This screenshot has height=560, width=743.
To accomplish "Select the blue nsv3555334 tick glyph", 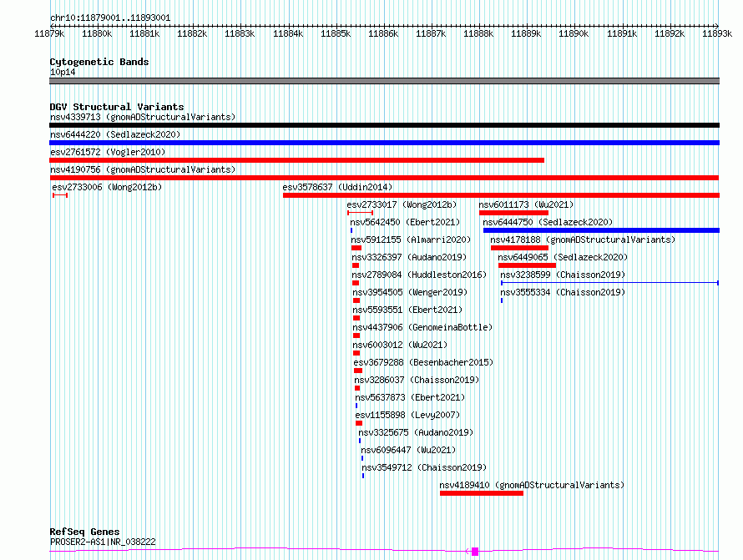I will (502, 300).
